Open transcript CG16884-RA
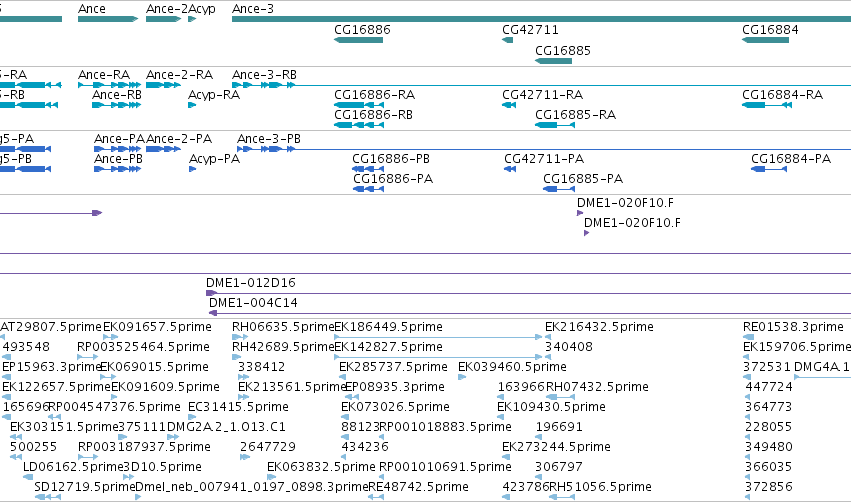 click(x=767, y=105)
